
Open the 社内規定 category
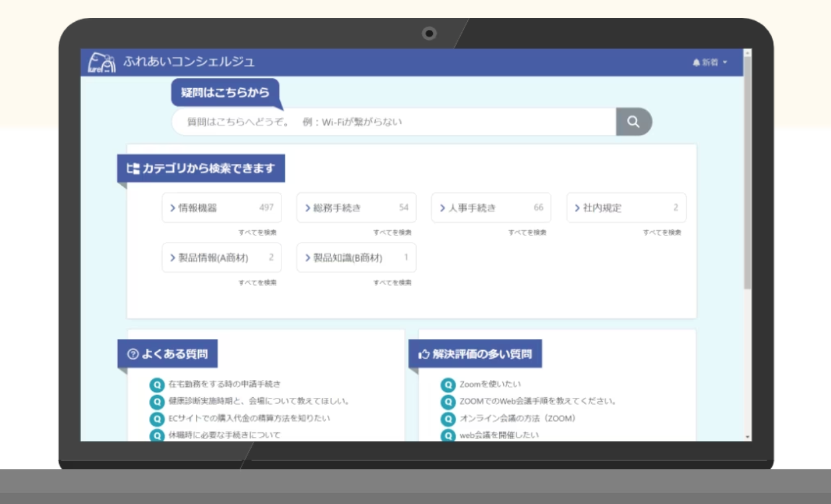tap(626, 208)
